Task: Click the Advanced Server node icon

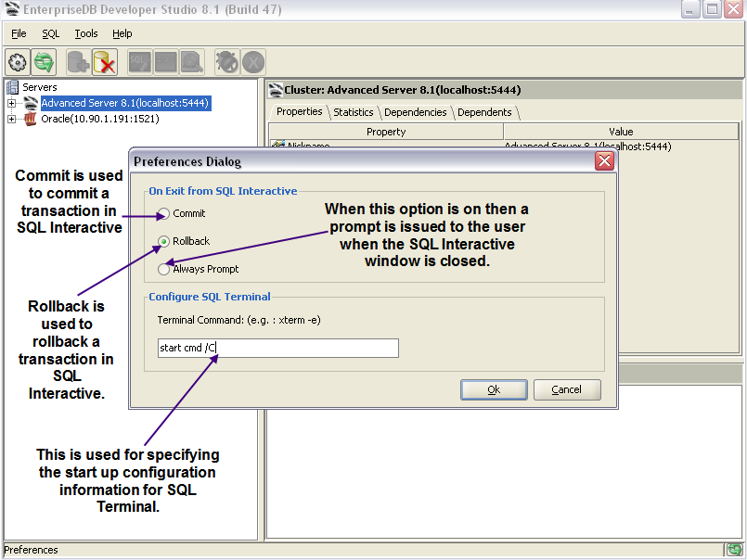Action: pyautogui.click(x=31, y=103)
